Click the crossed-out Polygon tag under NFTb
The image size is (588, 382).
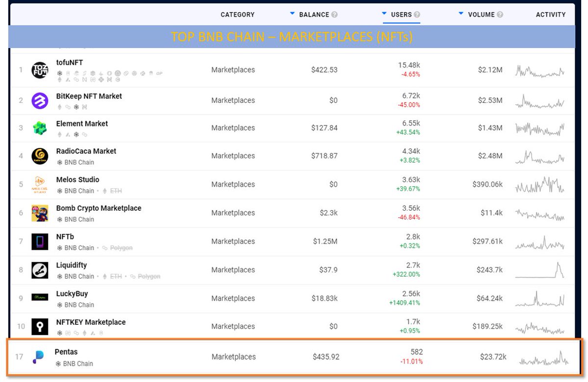tap(117, 248)
